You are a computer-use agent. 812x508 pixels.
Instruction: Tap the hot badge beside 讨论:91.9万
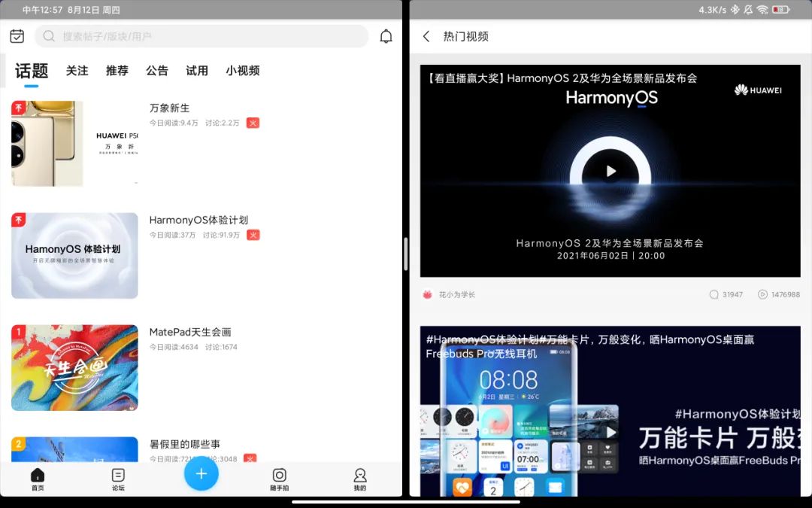[x=253, y=235]
